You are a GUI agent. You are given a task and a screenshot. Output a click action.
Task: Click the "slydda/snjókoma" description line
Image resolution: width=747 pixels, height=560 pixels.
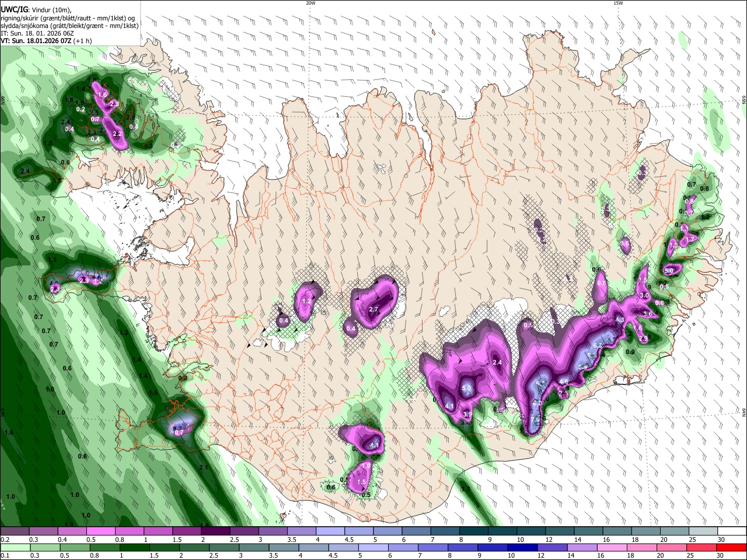pos(69,26)
